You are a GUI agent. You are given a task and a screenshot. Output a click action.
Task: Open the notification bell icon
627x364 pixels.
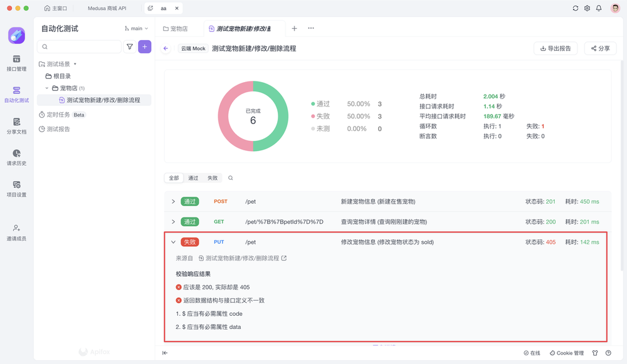click(x=599, y=9)
